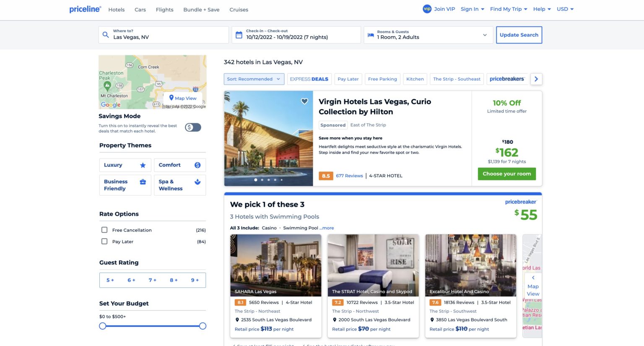Click Choose your room for Virgin Hotels
Image resolution: width=644 pixels, height=346 pixels.
point(506,174)
